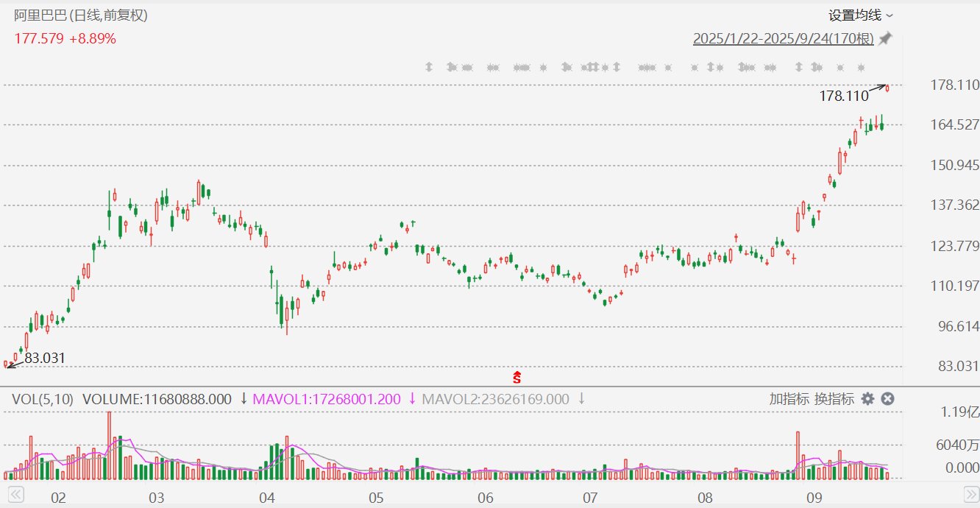Click the MAVOL1:17268001.200 value
Viewport: 980px width, 508px height.
tap(327, 399)
